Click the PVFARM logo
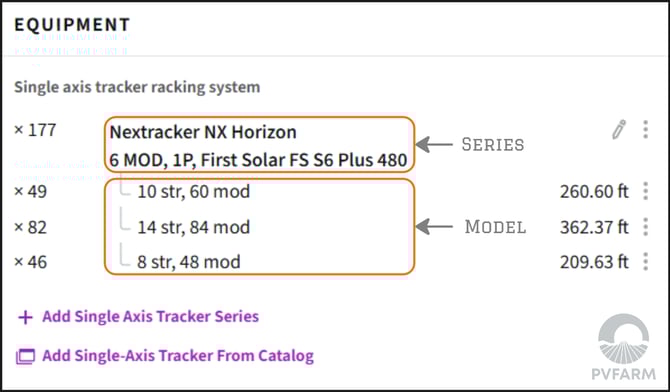The height and width of the screenshot is (392, 670). point(623,347)
